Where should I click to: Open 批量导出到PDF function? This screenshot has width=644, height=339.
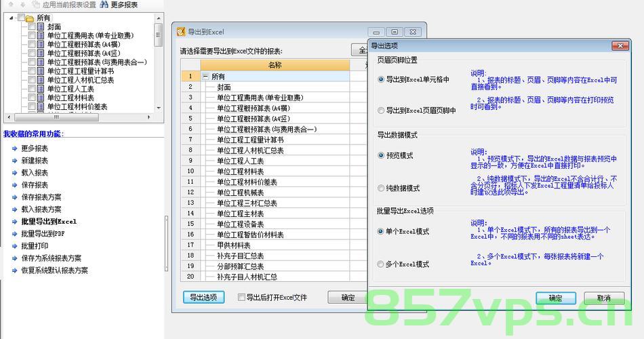click(43, 234)
